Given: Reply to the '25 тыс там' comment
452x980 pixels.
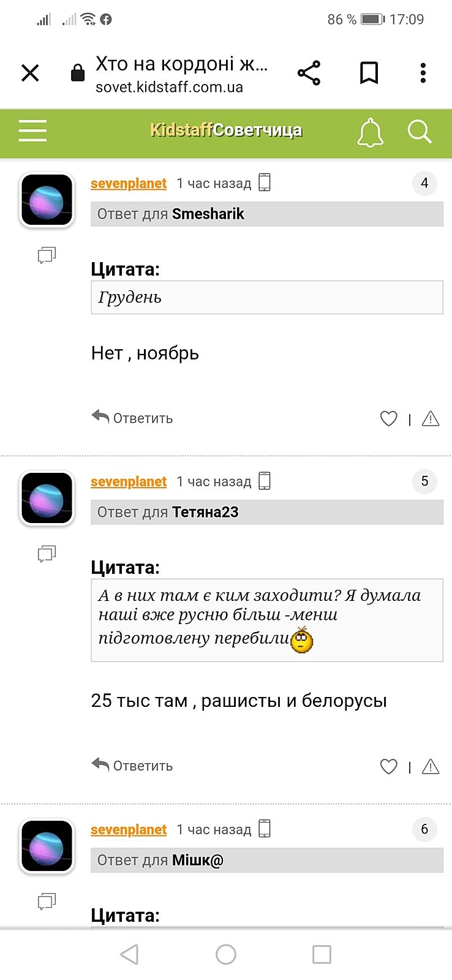Looking at the screenshot, I should click(x=132, y=766).
